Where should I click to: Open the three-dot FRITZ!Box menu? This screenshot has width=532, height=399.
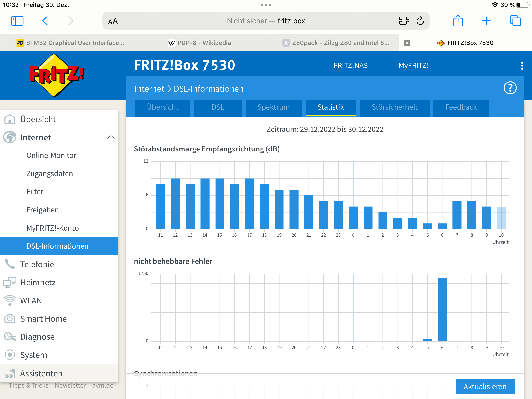click(522, 66)
